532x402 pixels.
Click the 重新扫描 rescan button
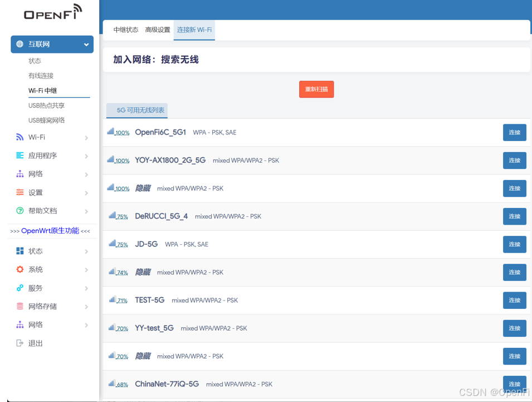pos(316,89)
